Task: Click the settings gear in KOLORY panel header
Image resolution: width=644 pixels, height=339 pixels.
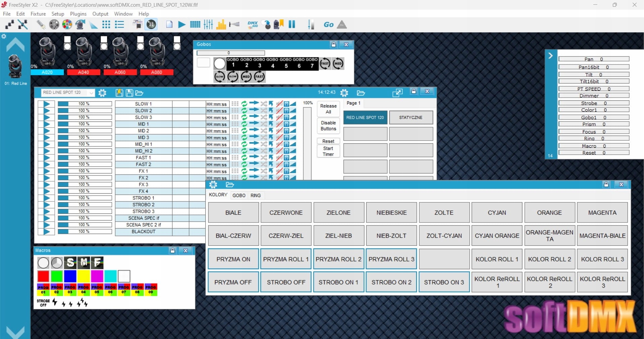Action: click(213, 185)
